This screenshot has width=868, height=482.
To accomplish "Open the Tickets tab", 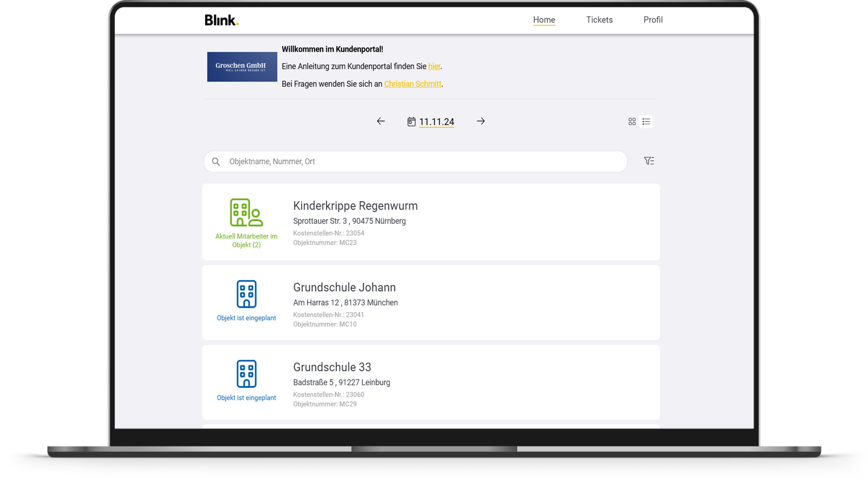I will [599, 20].
